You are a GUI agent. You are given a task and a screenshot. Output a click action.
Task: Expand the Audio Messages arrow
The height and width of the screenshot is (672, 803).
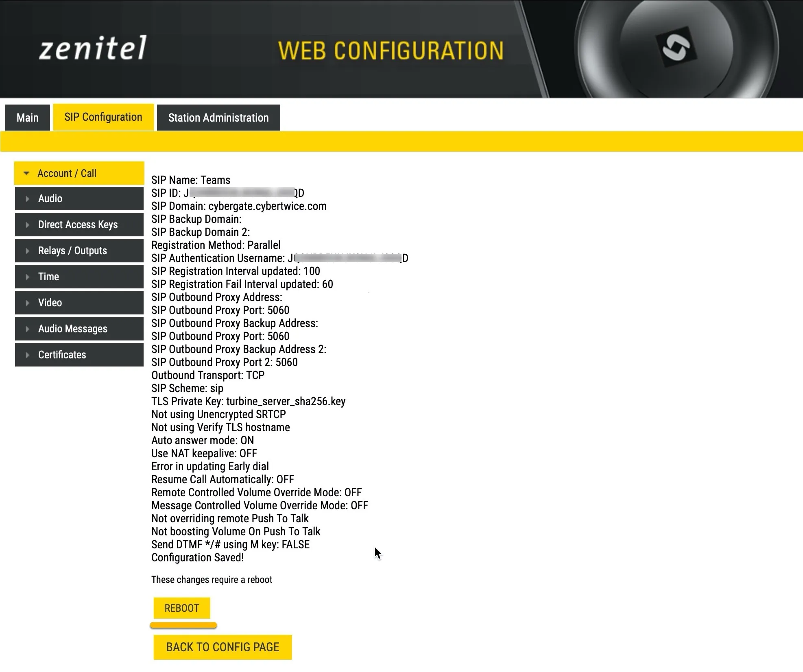[x=27, y=329]
